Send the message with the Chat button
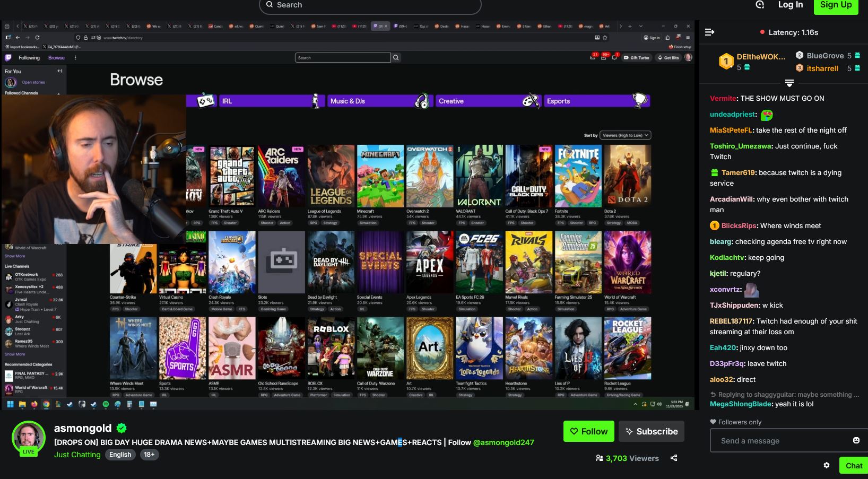The image size is (868, 479). [854, 465]
